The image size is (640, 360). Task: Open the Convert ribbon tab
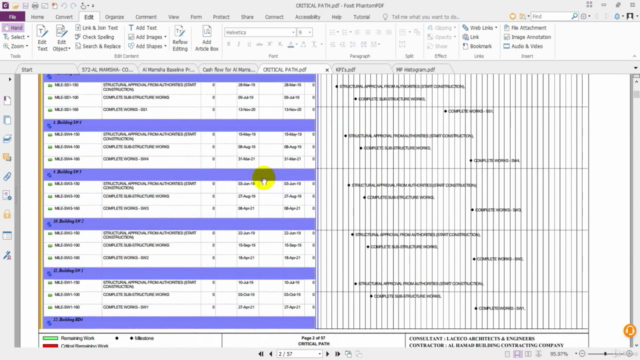[64, 17]
